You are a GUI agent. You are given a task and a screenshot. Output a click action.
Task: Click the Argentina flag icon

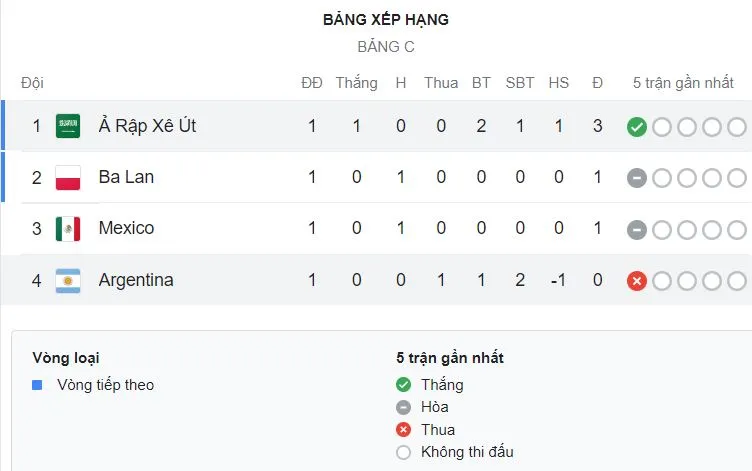[x=68, y=281]
